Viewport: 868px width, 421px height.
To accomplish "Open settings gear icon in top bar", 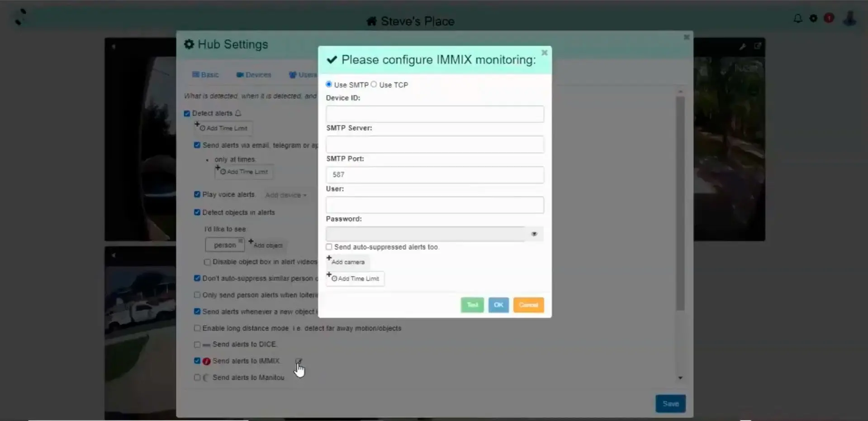I will 813,19.
